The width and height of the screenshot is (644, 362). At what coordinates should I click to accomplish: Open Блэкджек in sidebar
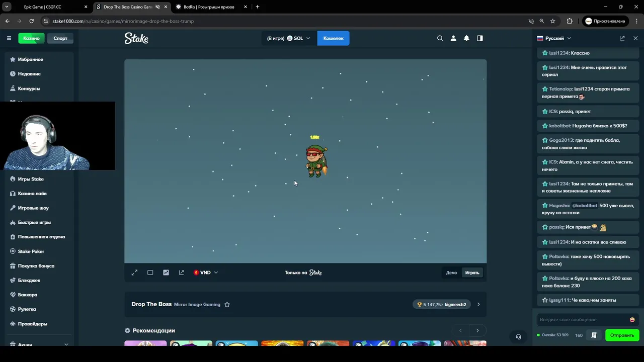point(39,280)
